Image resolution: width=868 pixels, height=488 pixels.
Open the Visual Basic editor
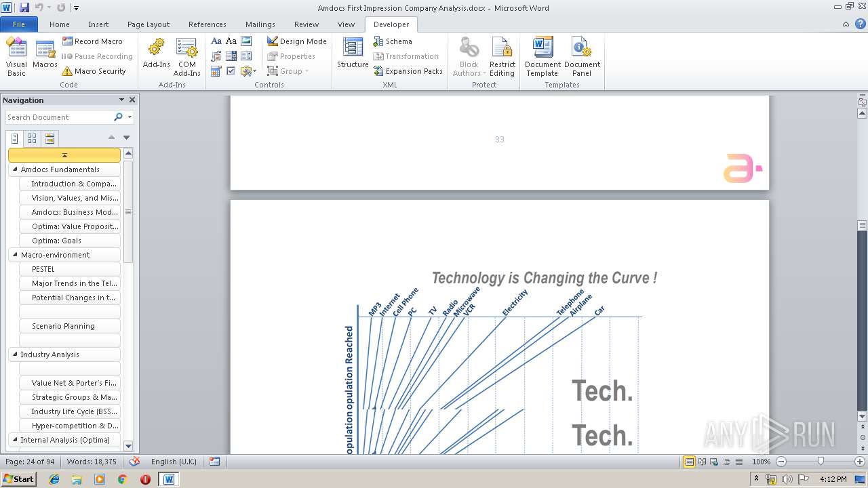tap(16, 57)
